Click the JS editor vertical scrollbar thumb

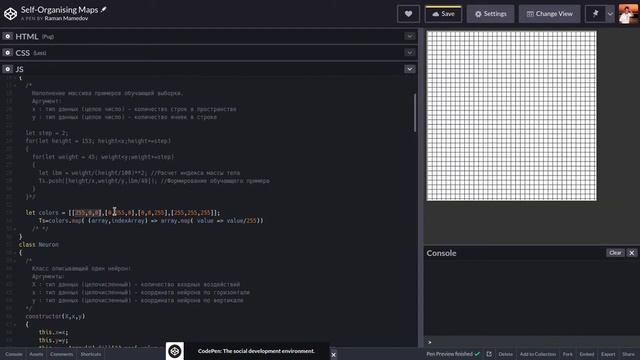415,113
